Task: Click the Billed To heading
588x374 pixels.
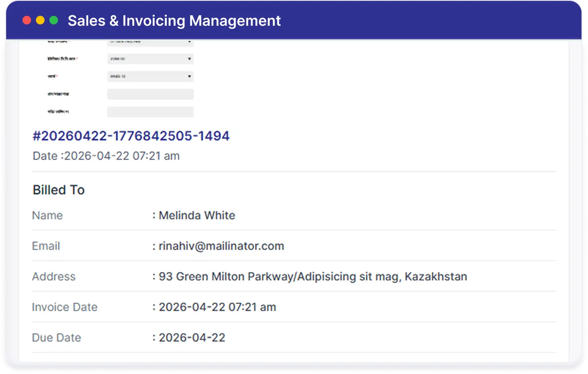Action: tap(59, 190)
